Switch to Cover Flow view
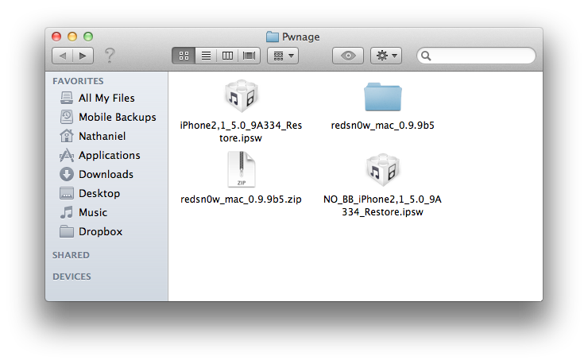The width and height of the screenshot is (588, 364). point(250,56)
